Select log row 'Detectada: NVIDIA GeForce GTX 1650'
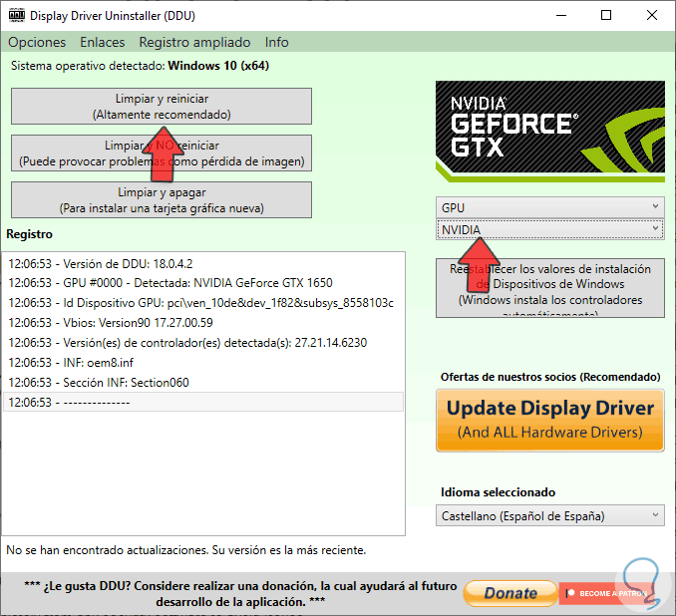 [202, 283]
